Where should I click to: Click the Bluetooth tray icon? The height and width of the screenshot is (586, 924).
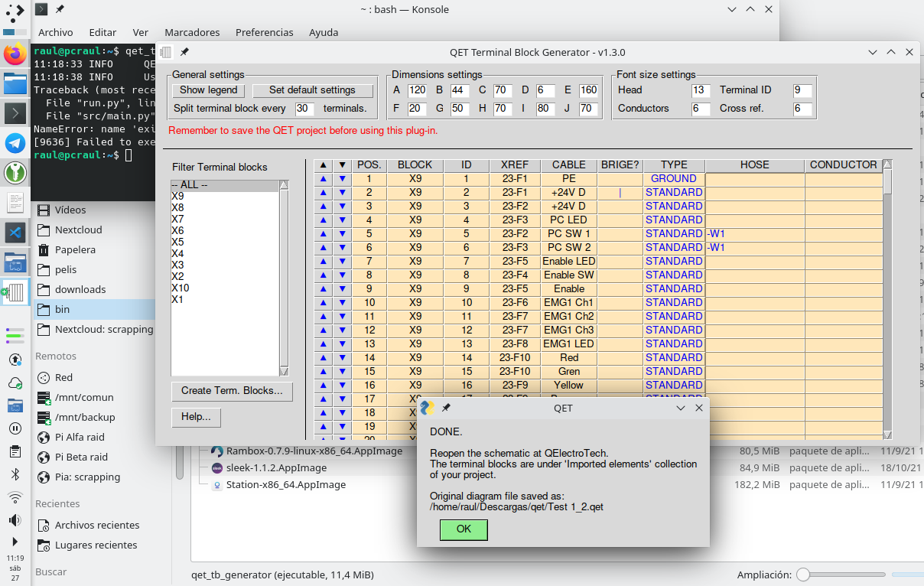click(15, 474)
